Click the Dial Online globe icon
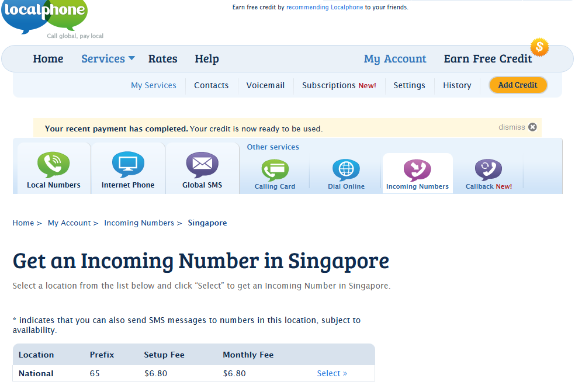 coord(346,170)
